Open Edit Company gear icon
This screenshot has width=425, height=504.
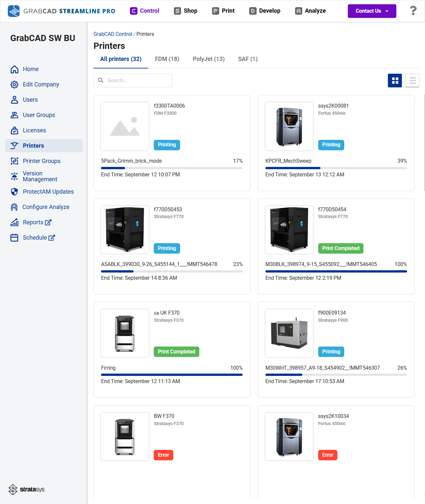14,84
